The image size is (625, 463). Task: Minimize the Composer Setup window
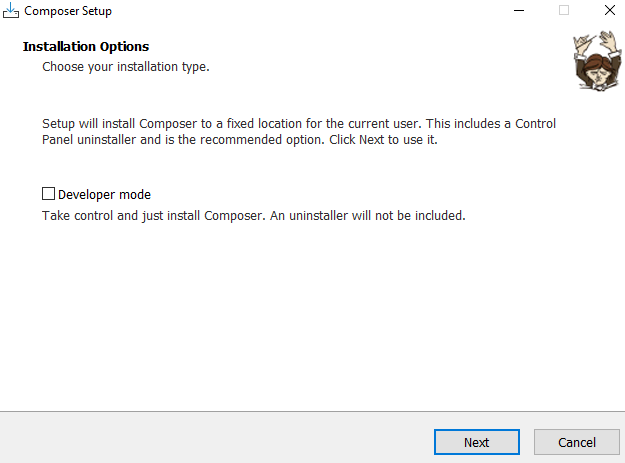tap(518, 11)
